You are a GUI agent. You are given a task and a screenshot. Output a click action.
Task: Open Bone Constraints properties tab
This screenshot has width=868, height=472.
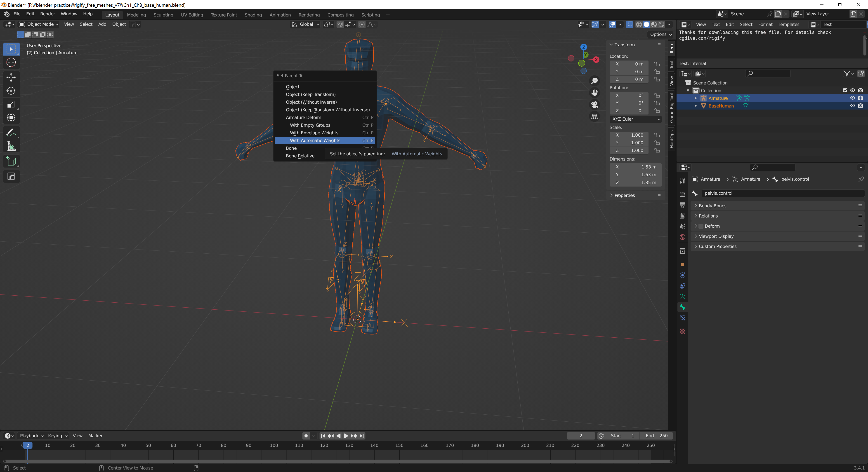[x=682, y=318]
